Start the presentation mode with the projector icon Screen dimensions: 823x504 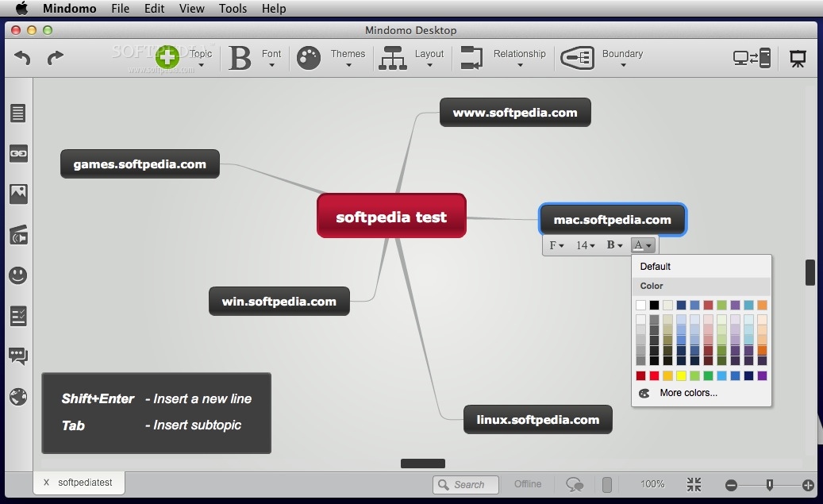798,58
